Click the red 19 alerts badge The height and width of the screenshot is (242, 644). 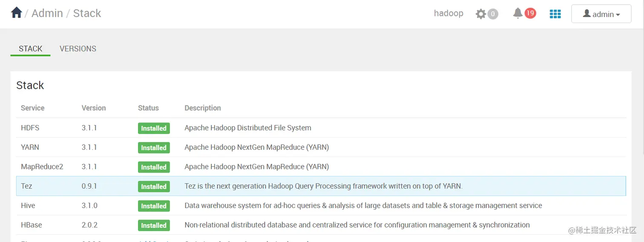(x=530, y=13)
